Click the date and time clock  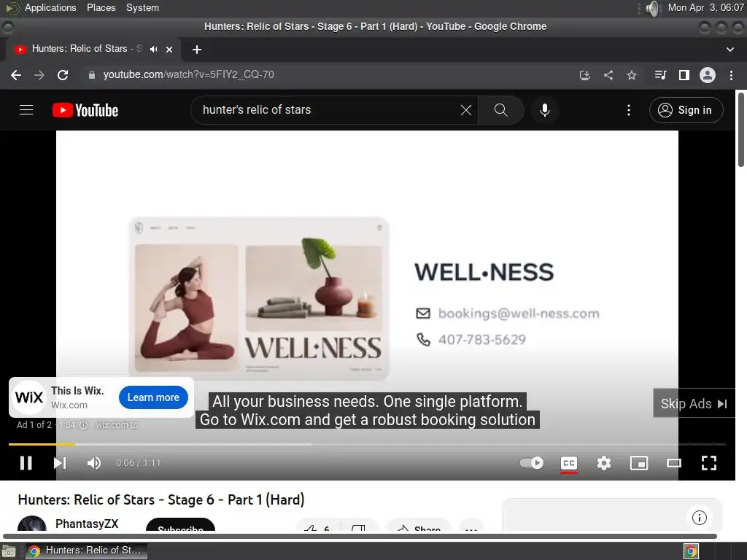point(705,7)
